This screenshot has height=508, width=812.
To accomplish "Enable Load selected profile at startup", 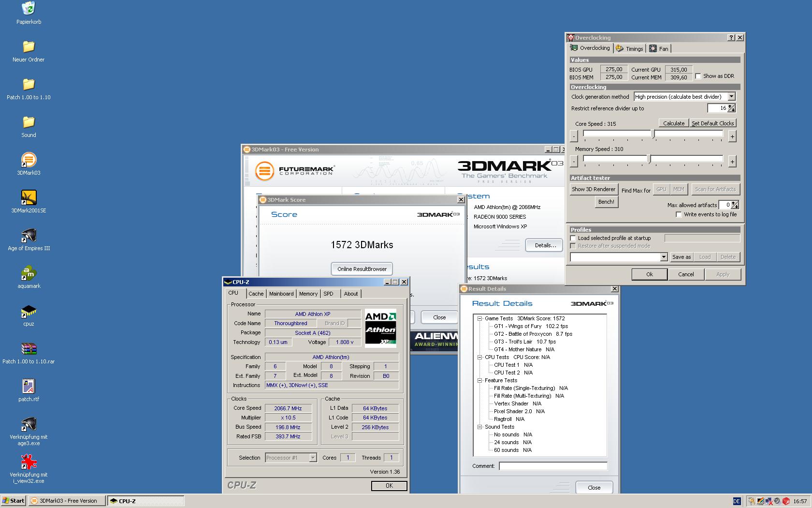I will (x=573, y=238).
